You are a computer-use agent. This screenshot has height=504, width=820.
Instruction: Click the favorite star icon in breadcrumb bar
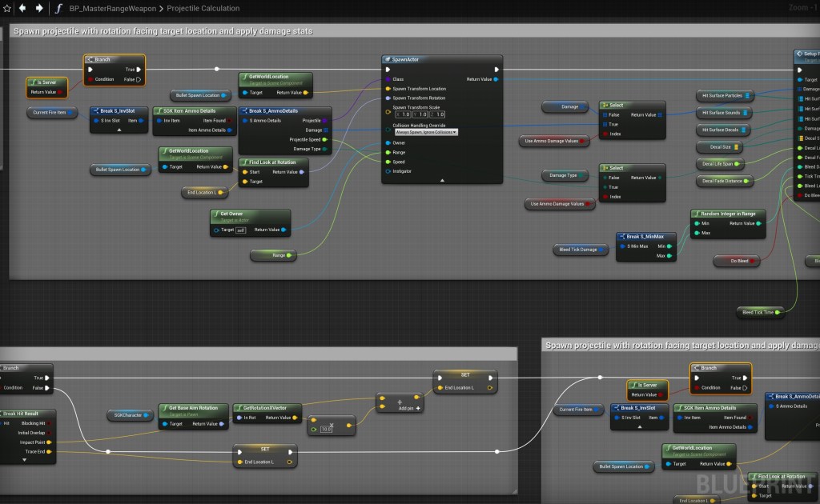pos(7,8)
